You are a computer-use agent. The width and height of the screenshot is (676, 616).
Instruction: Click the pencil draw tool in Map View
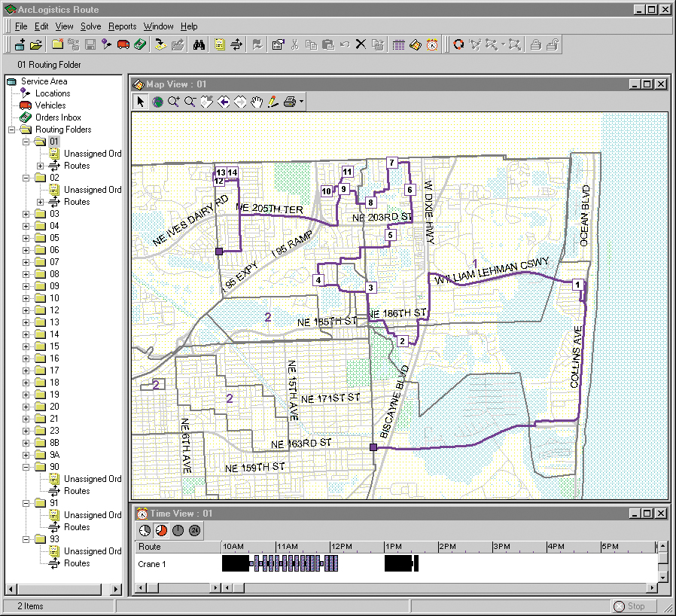coord(273,102)
